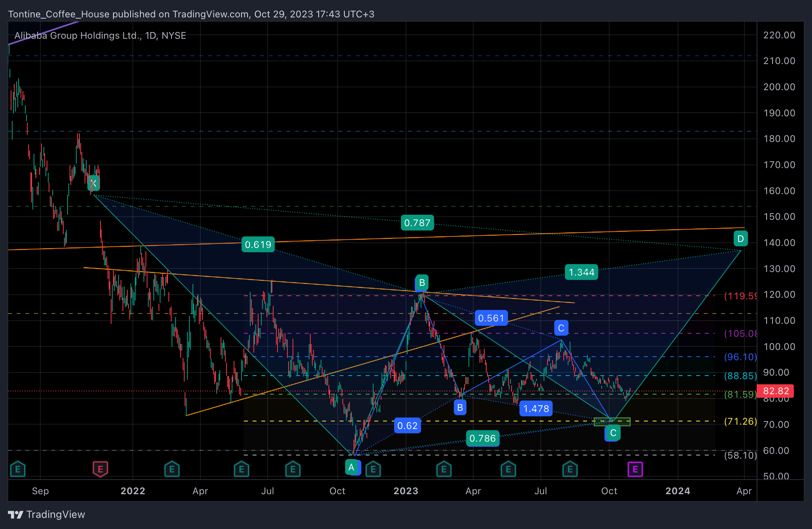Image resolution: width=812 pixels, height=529 pixels.
Task: Click the red 82.82 current price tag
Action: click(x=776, y=391)
